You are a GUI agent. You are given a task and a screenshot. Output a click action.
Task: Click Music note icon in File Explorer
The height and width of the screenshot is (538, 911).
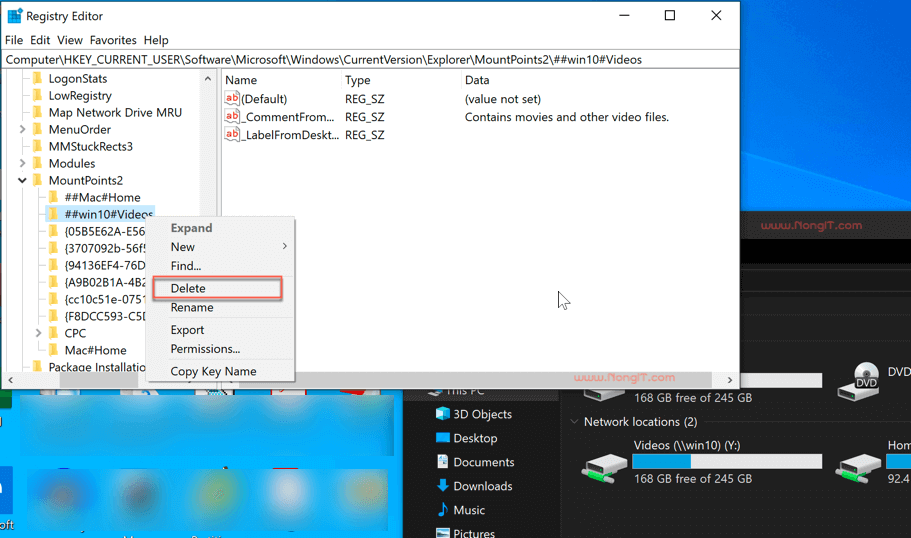443,510
